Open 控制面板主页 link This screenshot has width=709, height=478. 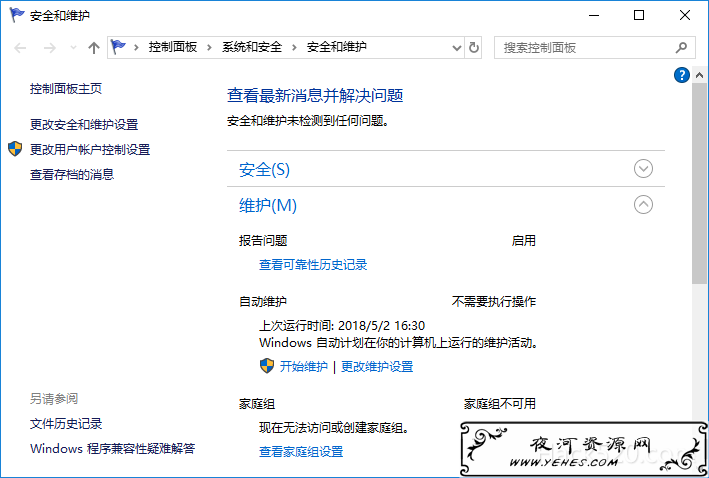[66, 89]
